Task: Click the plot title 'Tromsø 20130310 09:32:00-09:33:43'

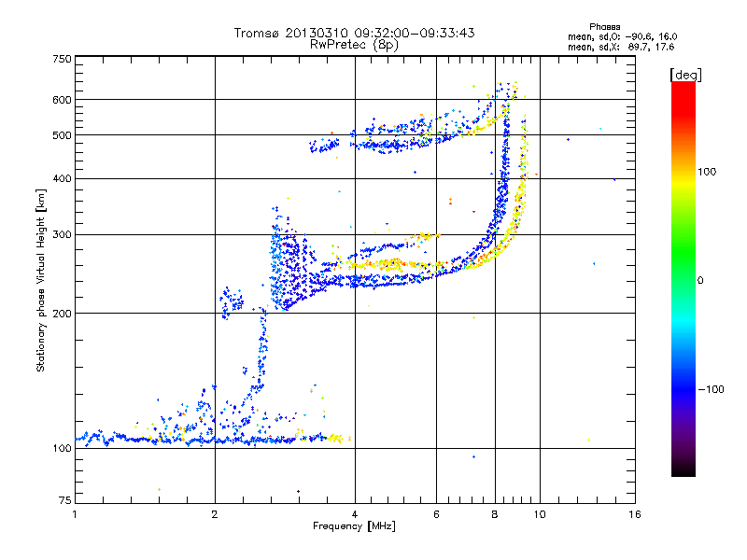Action: coord(354,33)
